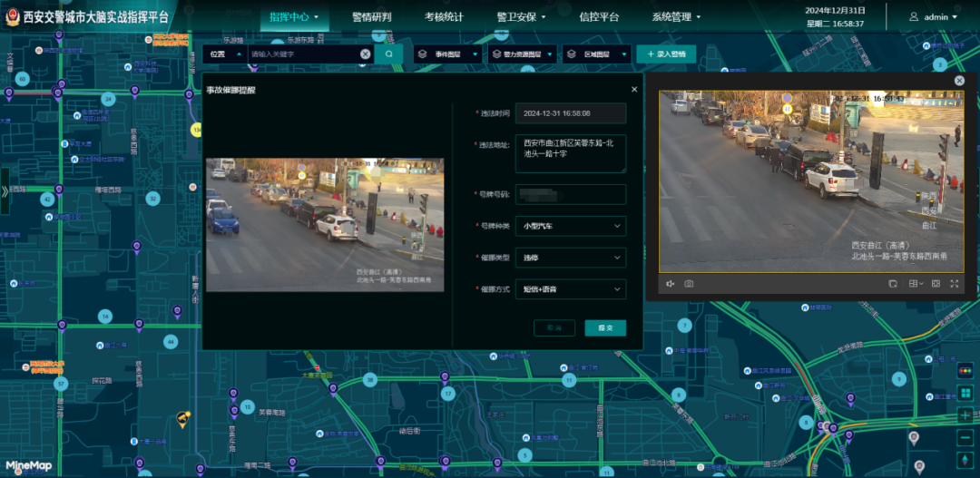
Task: Expand the collapsed left side panel
Action: 5,191
